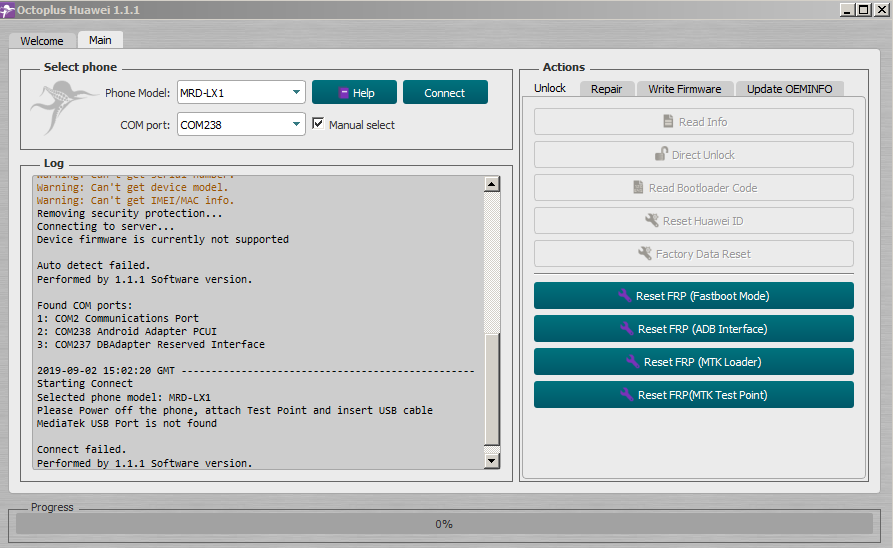Click the Help button label
The image size is (893, 548).
(363, 93)
